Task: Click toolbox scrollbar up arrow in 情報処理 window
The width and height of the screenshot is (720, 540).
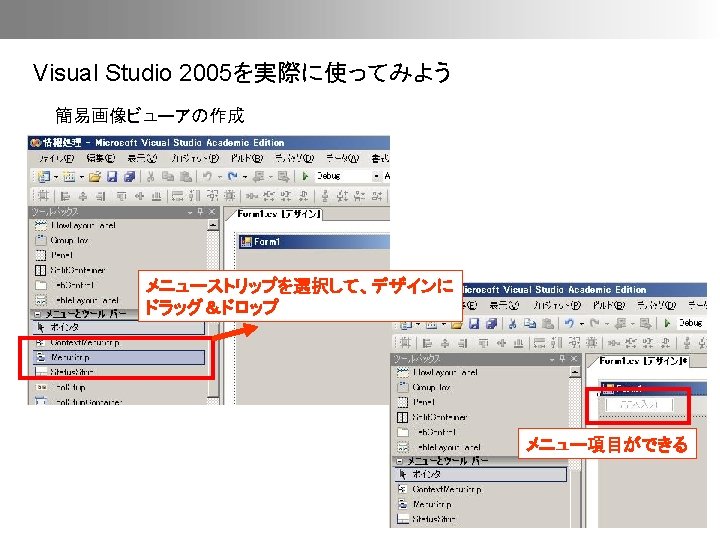Action: tap(213, 225)
